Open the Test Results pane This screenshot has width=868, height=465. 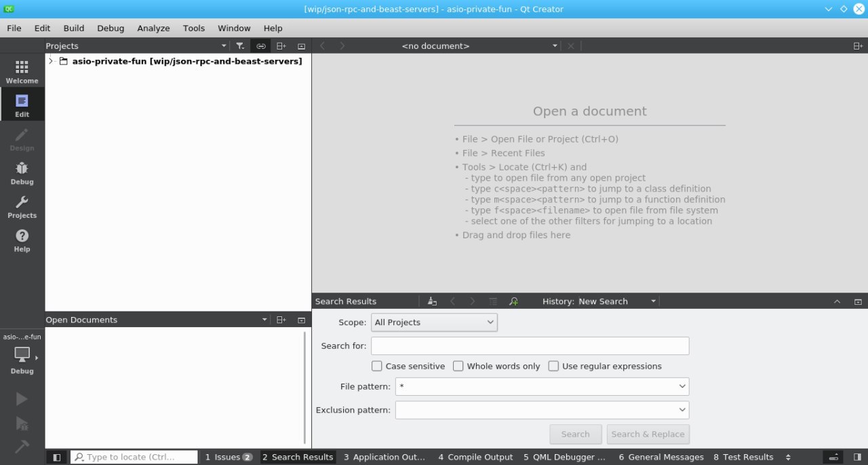tap(743, 457)
